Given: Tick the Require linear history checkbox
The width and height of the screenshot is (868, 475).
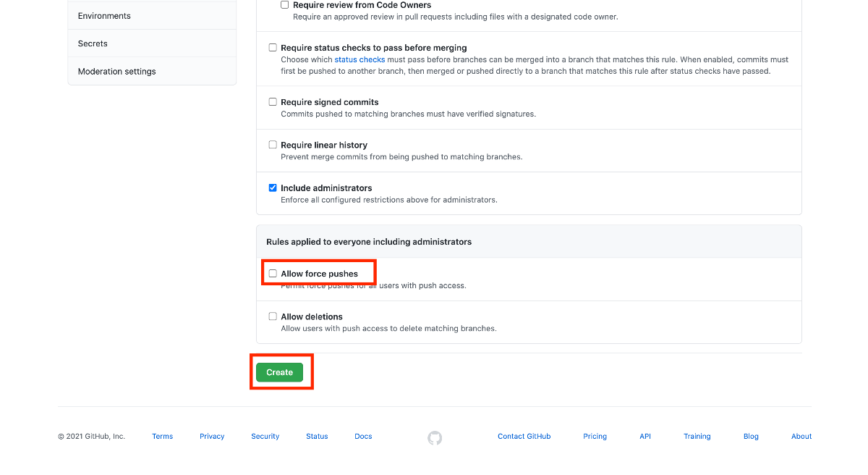Looking at the screenshot, I should [273, 145].
